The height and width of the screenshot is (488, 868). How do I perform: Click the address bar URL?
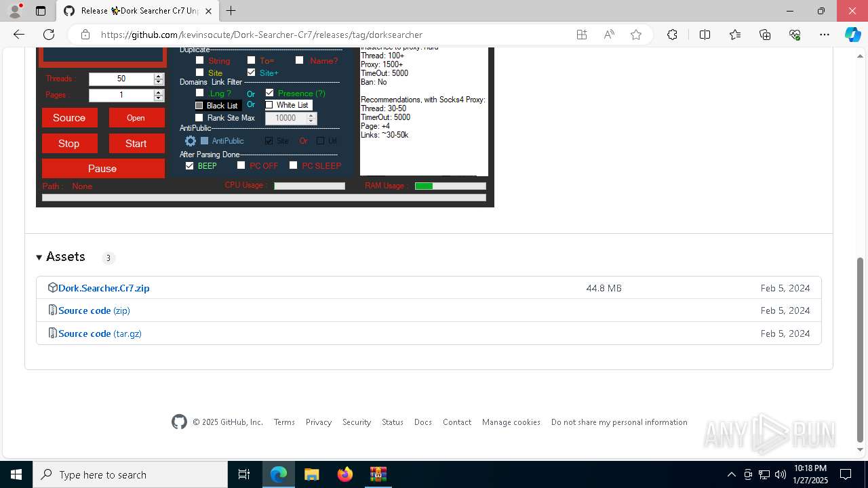point(262,35)
